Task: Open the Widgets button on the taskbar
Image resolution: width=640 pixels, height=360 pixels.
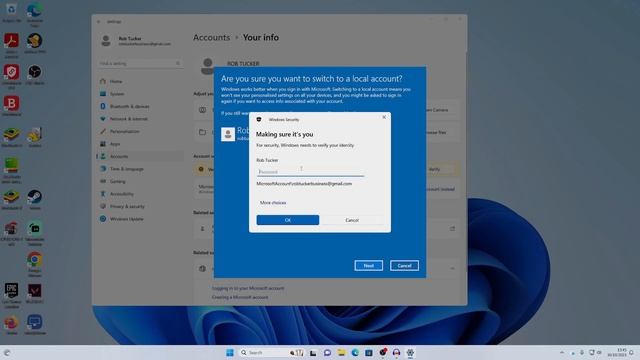Action: tap(7, 353)
